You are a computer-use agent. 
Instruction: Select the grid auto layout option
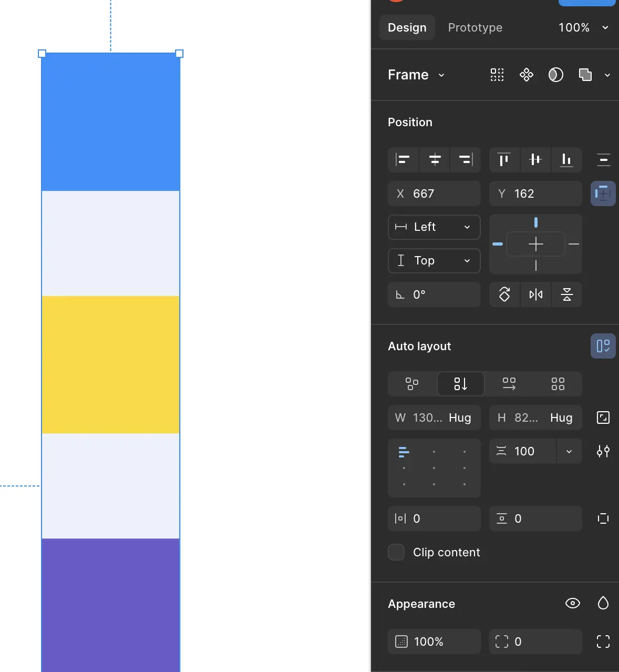coord(558,384)
